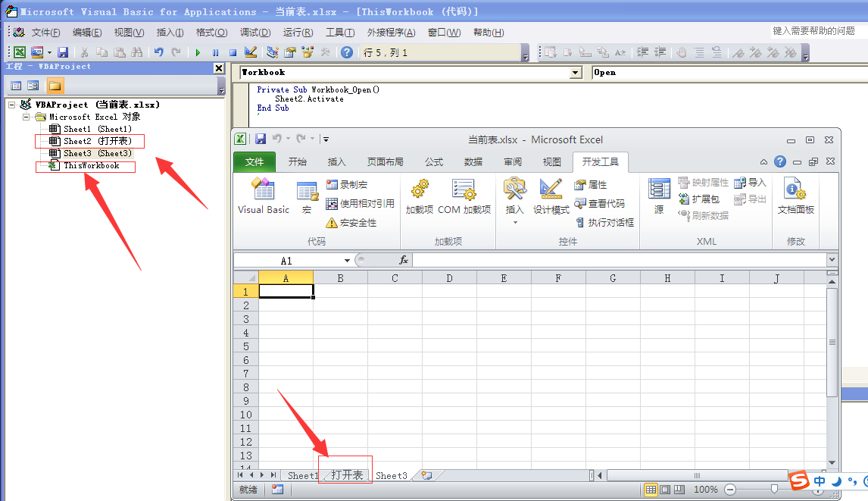Screen dimensions: 868x501
Task: Open VBA Help with the question mark icon
Action: click(347, 52)
